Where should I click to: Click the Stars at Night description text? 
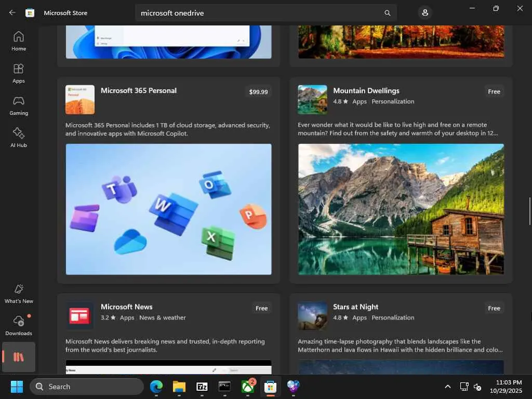tap(401, 345)
